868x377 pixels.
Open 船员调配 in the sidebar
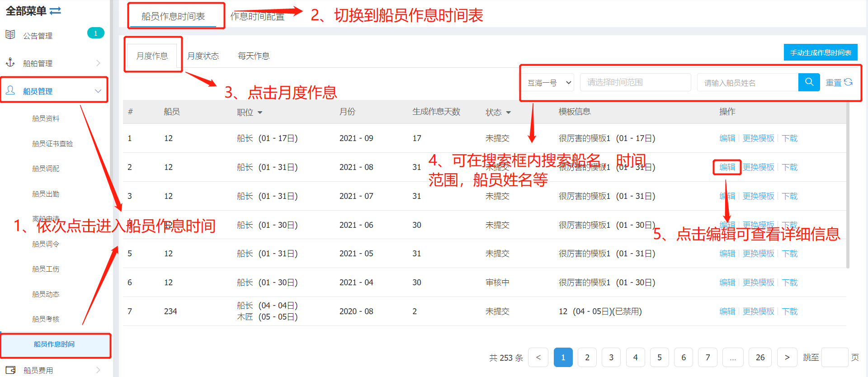pos(46,169)
